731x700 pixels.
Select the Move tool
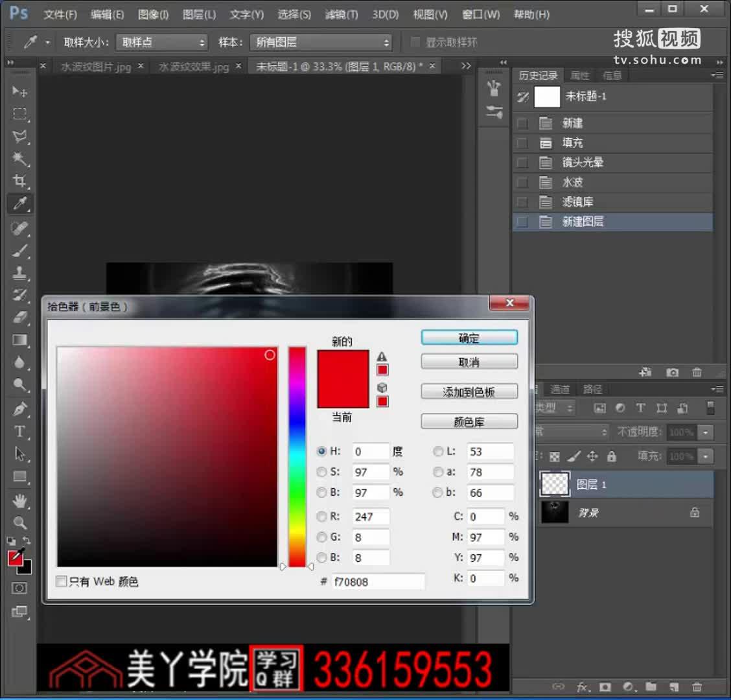click(x=19, y=92)
